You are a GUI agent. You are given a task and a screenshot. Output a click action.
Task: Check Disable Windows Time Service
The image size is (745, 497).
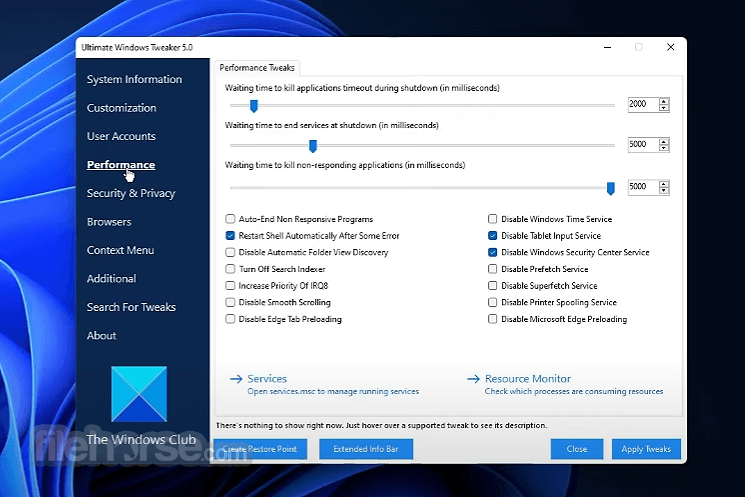click(492, 219)
